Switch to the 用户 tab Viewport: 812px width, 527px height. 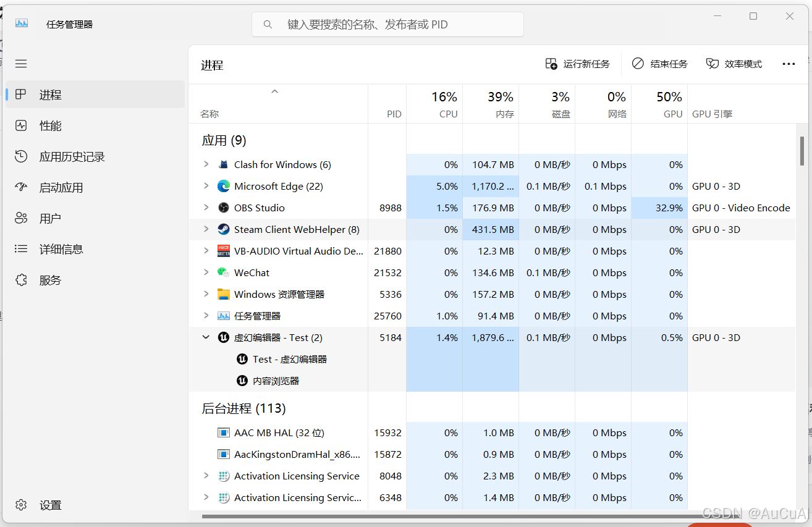95,218
